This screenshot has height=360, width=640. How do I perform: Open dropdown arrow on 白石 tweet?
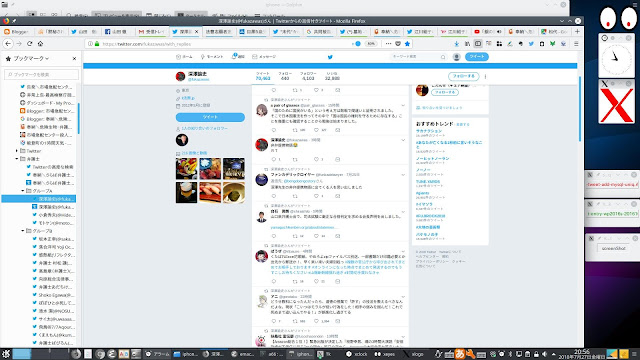click(x=403, y=212)
